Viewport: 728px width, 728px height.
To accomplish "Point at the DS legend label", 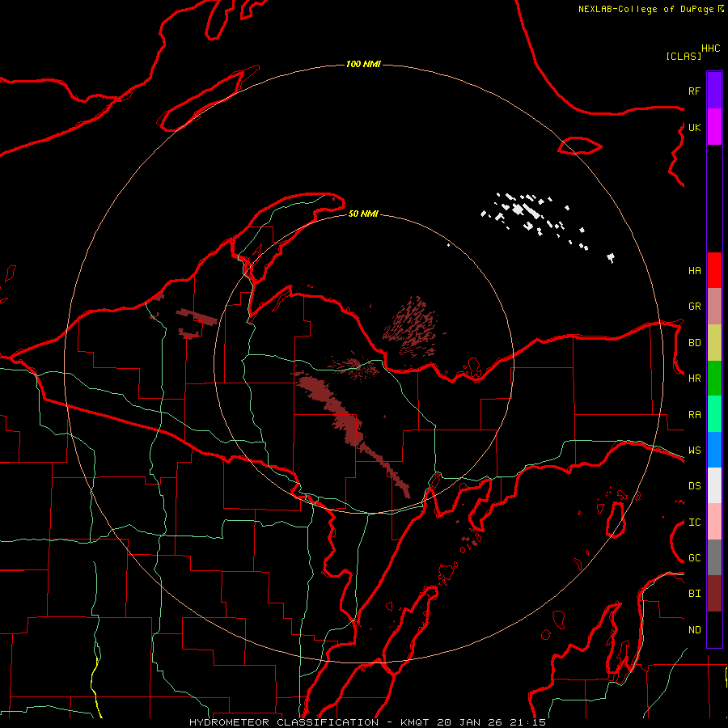I will [694, 486].
